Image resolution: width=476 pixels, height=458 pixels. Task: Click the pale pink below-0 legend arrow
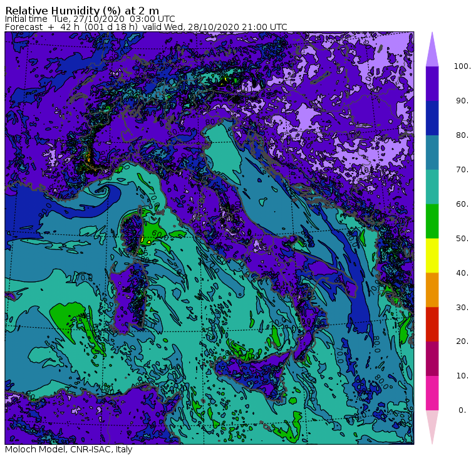(432, 427)
